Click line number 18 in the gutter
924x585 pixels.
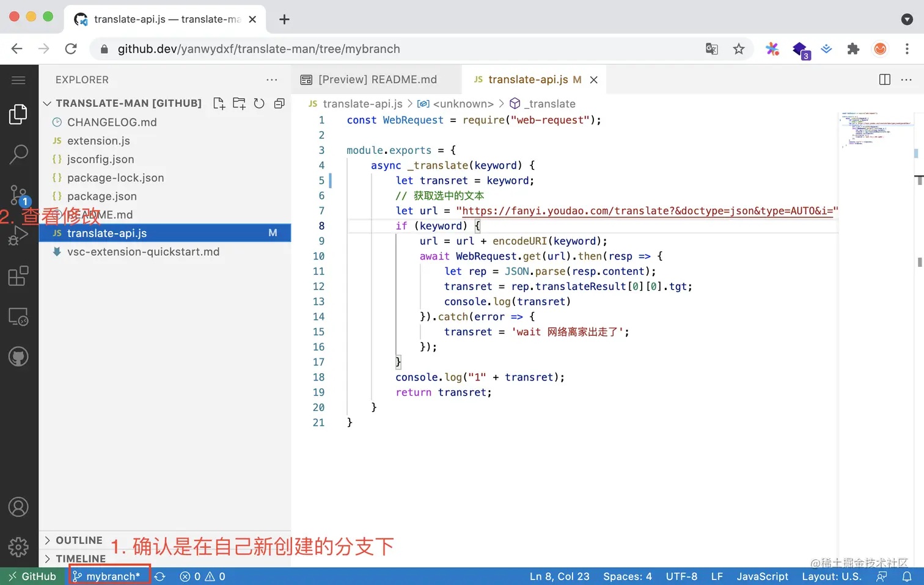(x=318, y=377)
